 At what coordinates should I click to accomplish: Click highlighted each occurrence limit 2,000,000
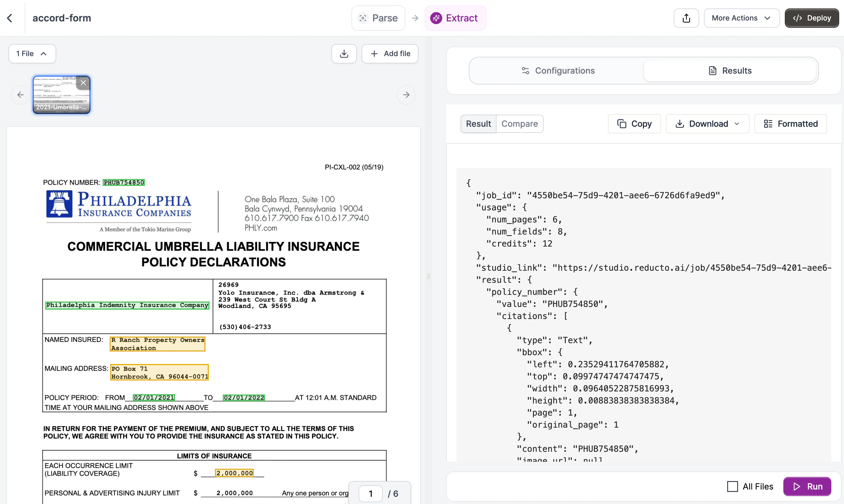tap(234, 473)
